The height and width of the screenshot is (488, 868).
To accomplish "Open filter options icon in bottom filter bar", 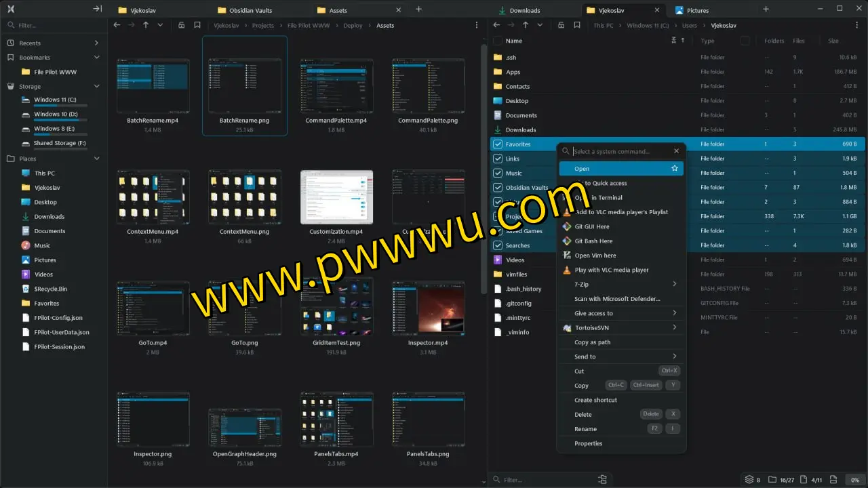I will pyautogui.click(x=603, y=480).
